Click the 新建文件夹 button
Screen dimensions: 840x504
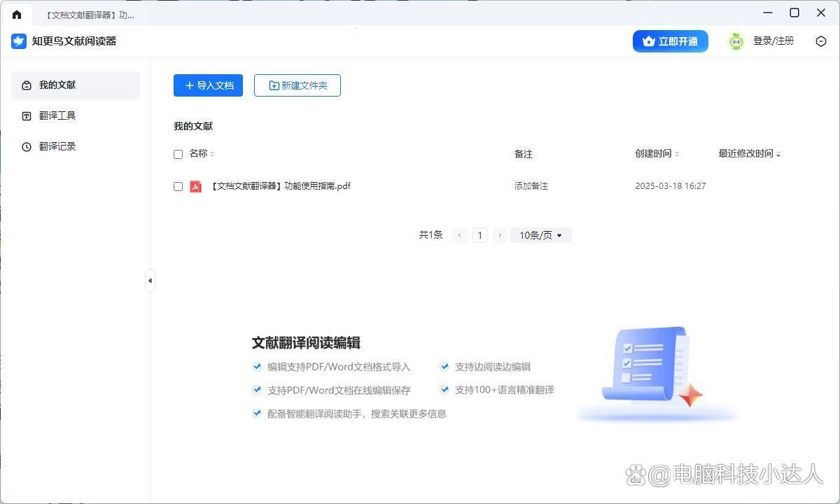click(297, 85)
